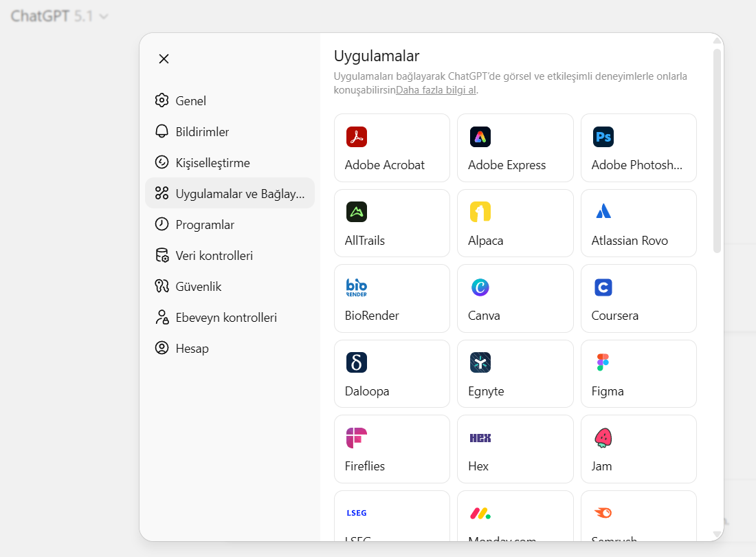Select the AllTrails app icon
Viewport: 756px width, 557px height.
pyautogui.click(x=356, y=212)
